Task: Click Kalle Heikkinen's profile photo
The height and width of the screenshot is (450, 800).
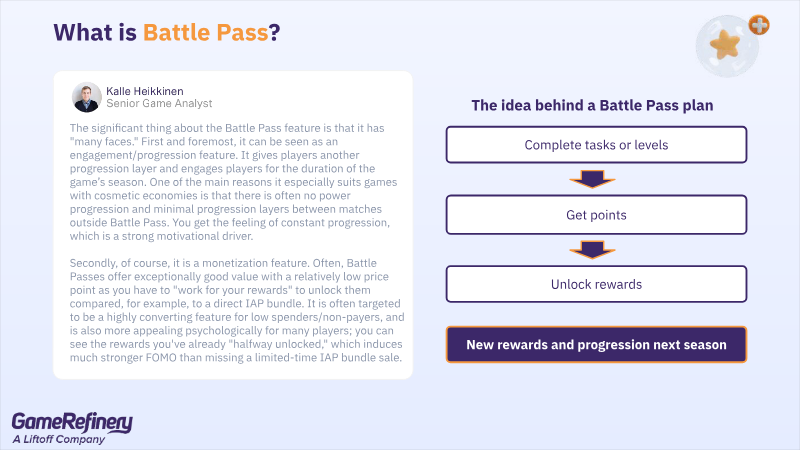Action: tap(86, 96)
